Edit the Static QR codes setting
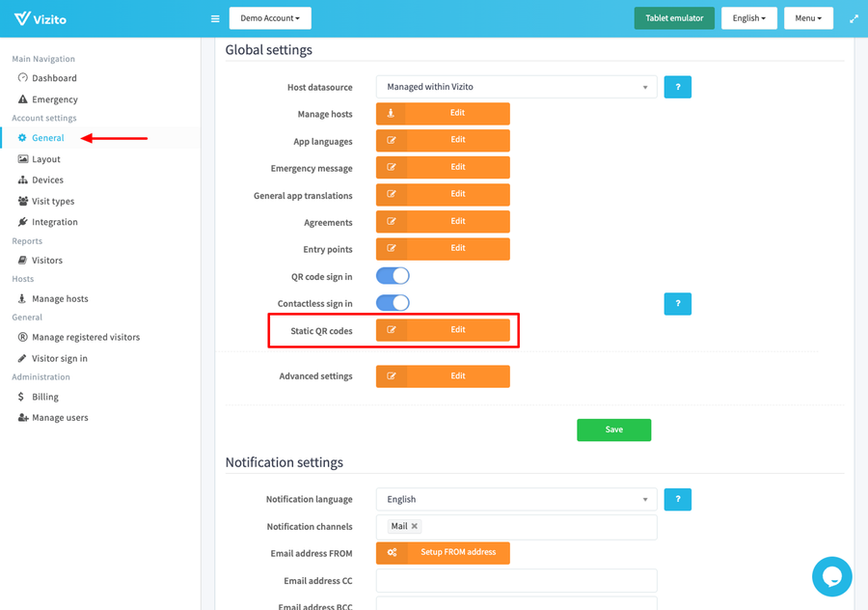The image size is (868, 610). coord(443,330)
